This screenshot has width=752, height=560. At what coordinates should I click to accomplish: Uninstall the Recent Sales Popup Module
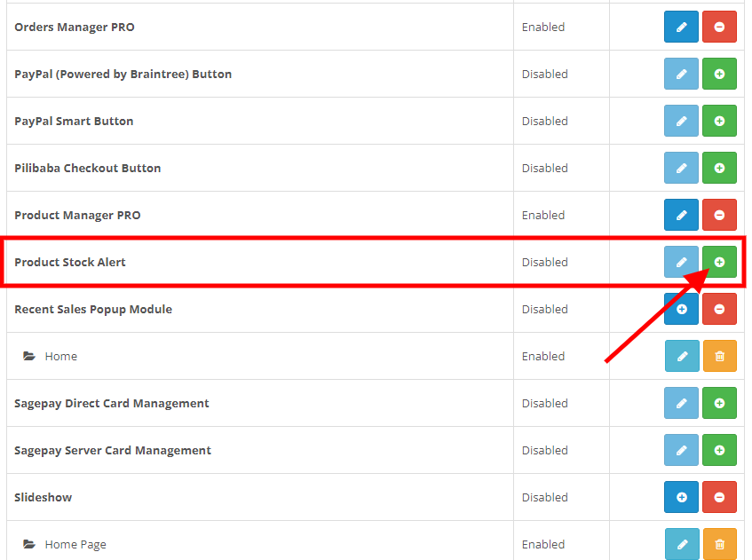719,309
